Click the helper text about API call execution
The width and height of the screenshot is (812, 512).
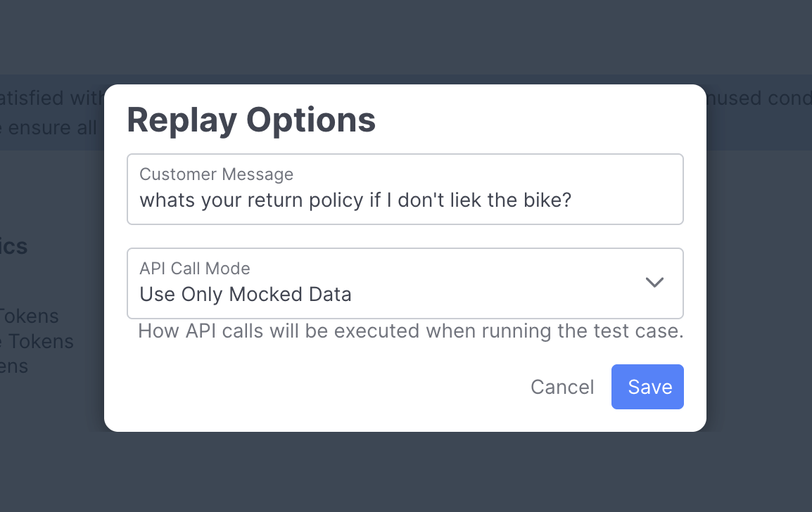click(410, 331)
